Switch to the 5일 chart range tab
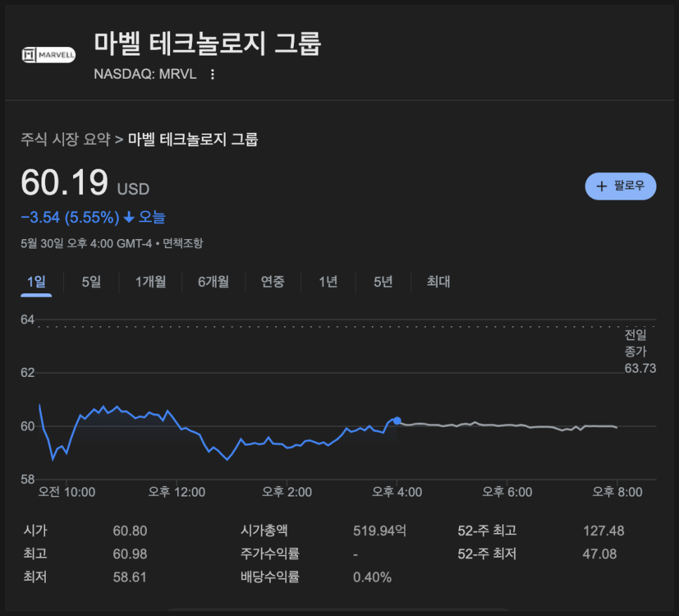The height and width of the screenshot is (616, 679). click(91, 282)
